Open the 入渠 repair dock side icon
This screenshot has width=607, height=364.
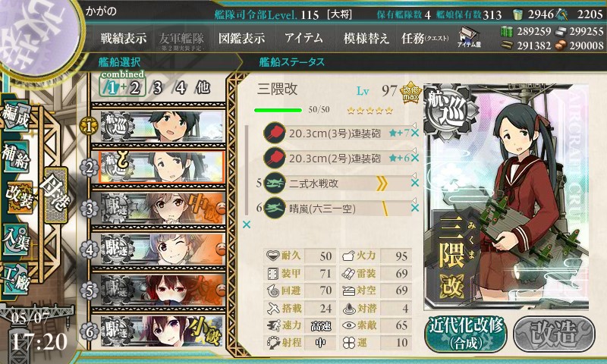pyautogui.click(x=16, y=239)
